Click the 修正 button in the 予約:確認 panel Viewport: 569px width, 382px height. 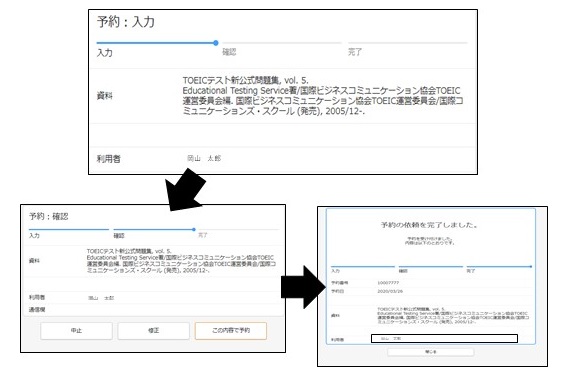coord(153,330)
